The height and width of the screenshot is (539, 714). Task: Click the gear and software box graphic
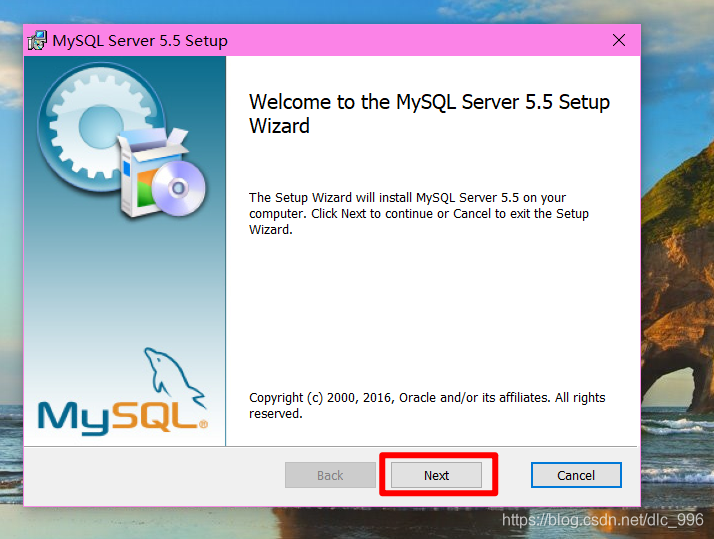[122, 139]
